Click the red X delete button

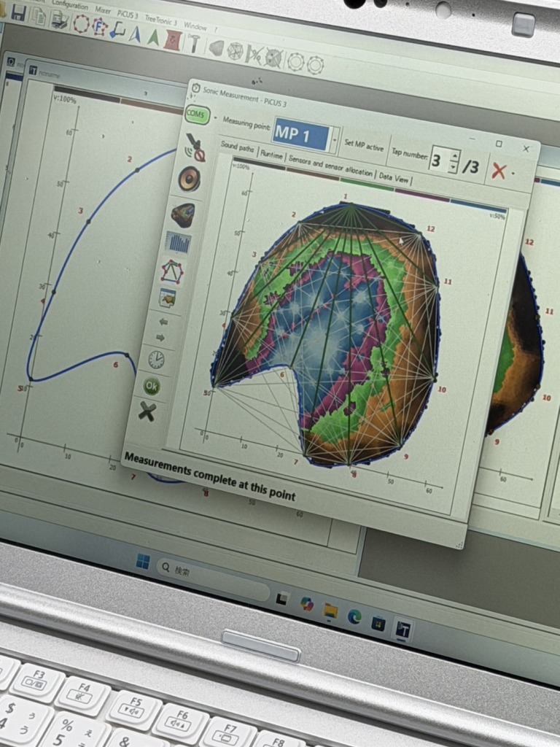pyautogui.click(x=498, y=171)
